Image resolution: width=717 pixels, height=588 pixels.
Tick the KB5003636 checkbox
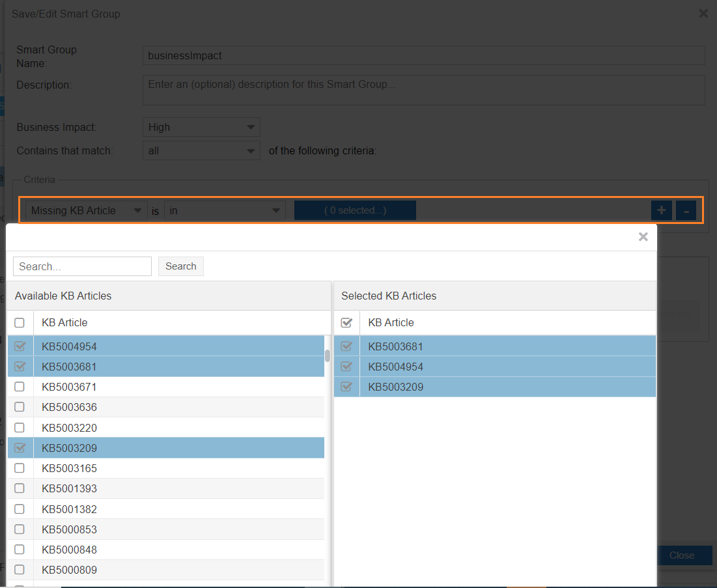20,407
